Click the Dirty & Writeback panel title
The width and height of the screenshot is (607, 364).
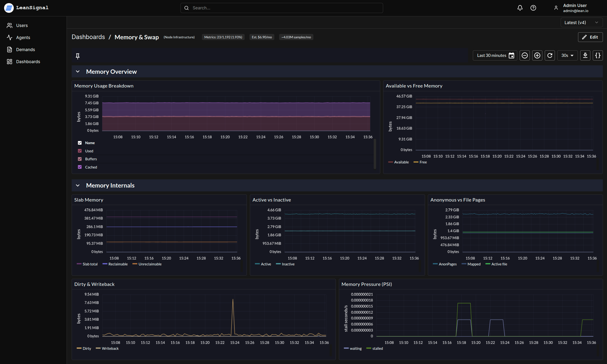coord(94,284)
